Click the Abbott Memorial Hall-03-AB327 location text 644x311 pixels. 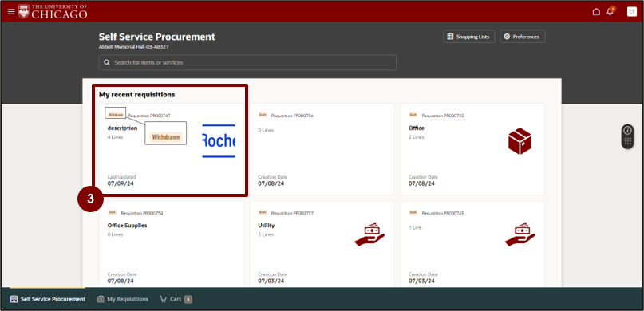[134, 47]
